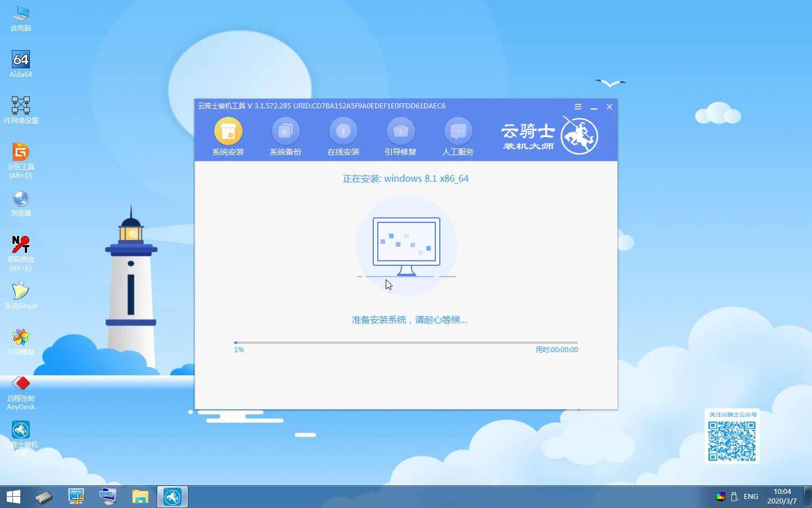The image size is (812, 508).
Task: Select the 浏览器 desktop icon
Action: (x=21, y=203)
